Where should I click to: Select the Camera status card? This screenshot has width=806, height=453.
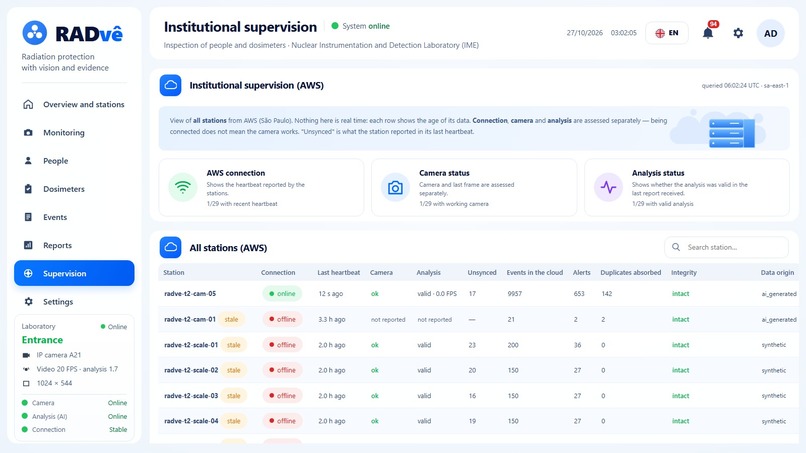474,187
